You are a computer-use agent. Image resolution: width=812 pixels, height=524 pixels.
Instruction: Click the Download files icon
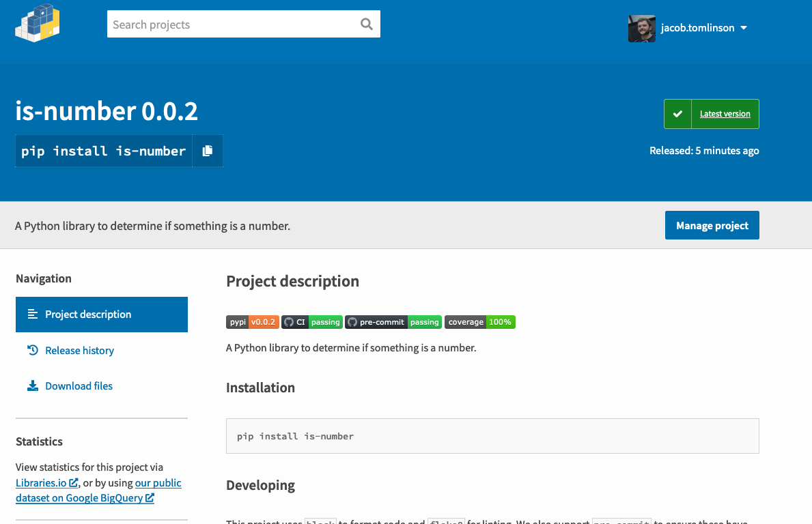[32, 385]
